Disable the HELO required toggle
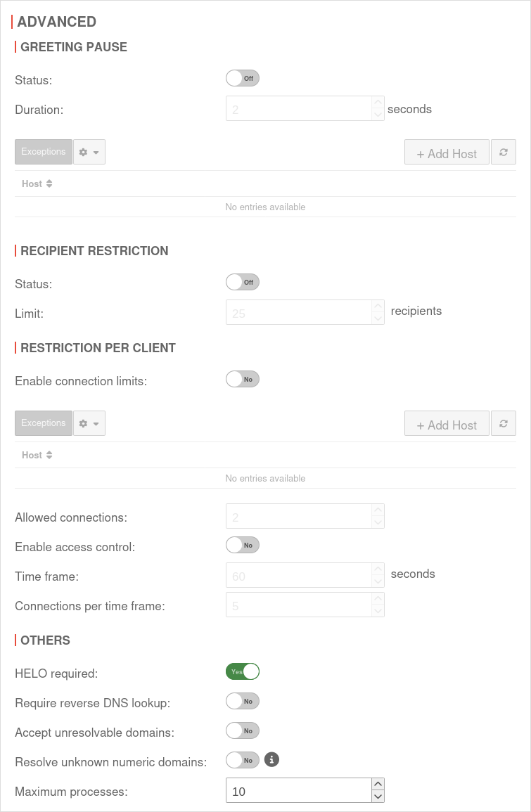Screen dimensions: 531x812 [x=243, y=671]
